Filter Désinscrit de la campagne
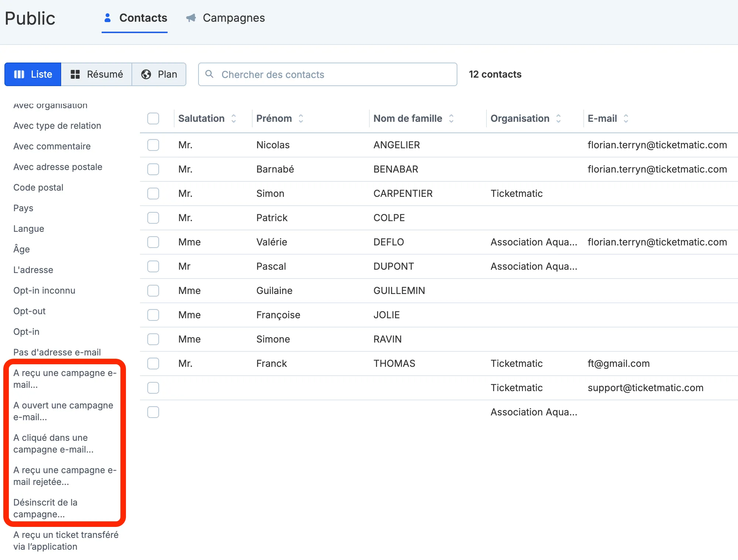738x560 pixels. point(45,508)
